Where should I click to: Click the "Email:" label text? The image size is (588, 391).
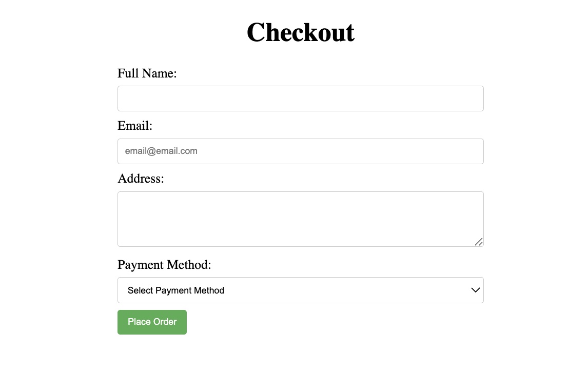coord(135,126)
